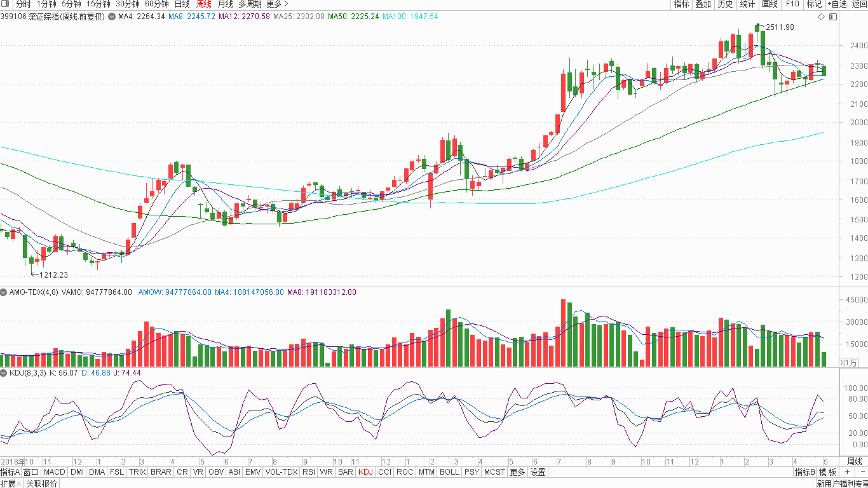Switch indicator to MCST
This screenshot has height=488, width=868.
(x=494, y=472)
